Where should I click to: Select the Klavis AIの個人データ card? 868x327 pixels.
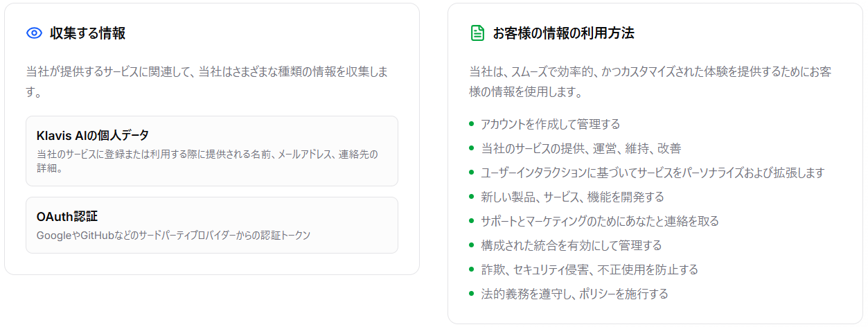[x=212, y=151]
